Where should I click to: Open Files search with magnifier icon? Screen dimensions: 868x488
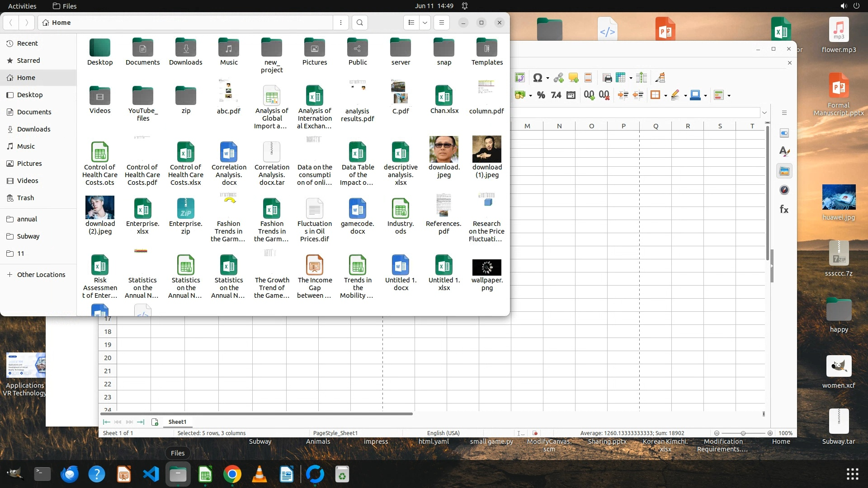(359, 23)
